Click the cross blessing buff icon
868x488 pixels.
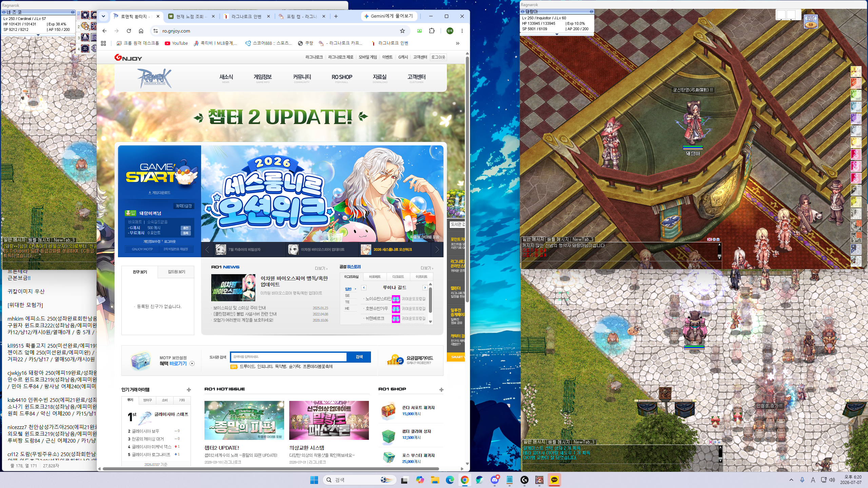(856, 190)
